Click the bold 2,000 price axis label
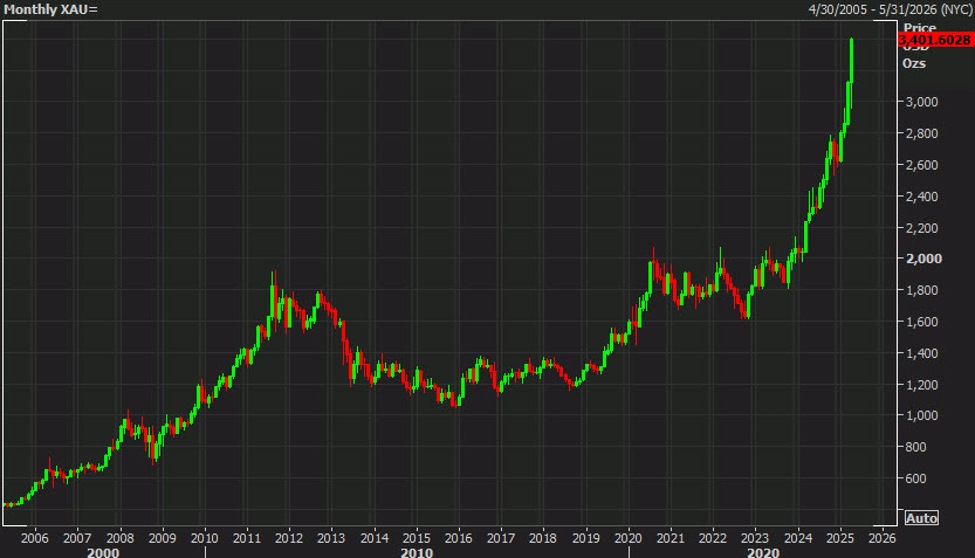The image size is (975, 558). pyautogui.click(x=920, y=259)
